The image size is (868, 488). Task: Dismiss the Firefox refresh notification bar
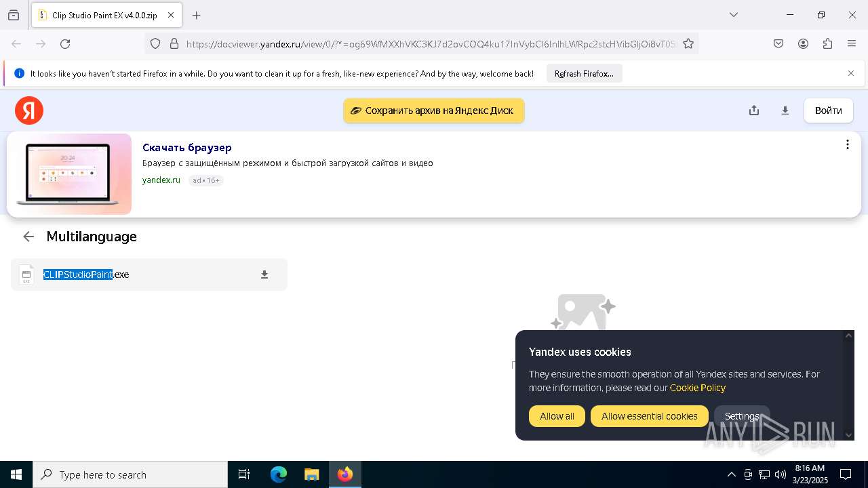(x=851, y=73)
